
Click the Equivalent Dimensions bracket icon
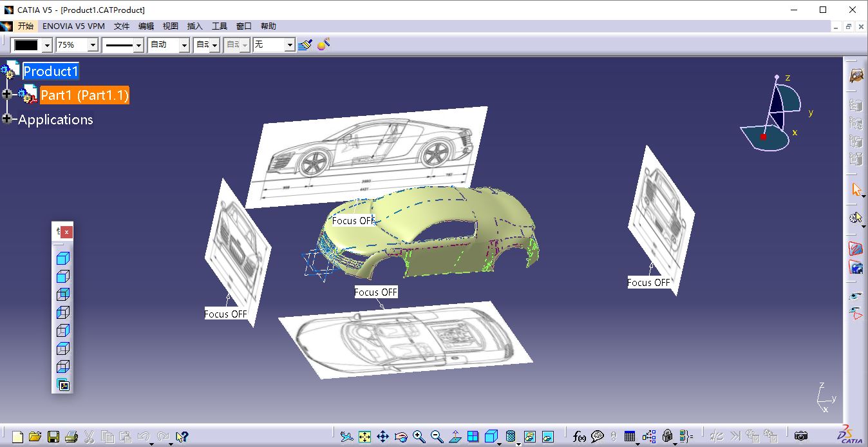685,437
